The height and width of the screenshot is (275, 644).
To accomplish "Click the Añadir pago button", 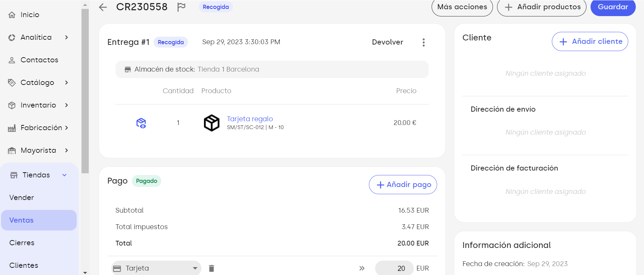I will pos(403,185).
